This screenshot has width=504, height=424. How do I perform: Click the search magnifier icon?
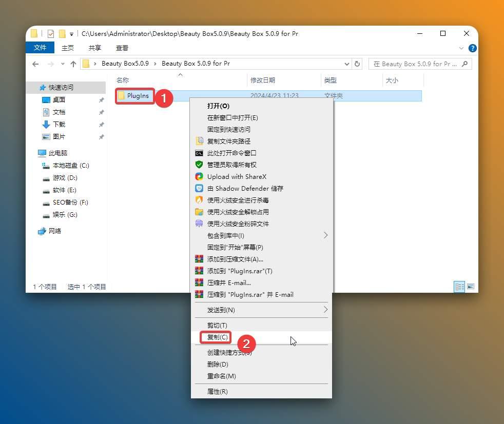464,64
